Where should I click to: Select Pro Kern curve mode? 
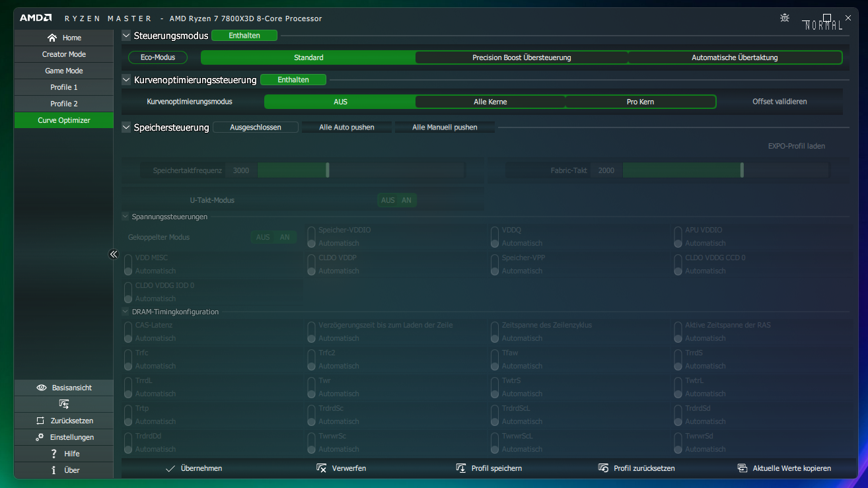point(641,102)
